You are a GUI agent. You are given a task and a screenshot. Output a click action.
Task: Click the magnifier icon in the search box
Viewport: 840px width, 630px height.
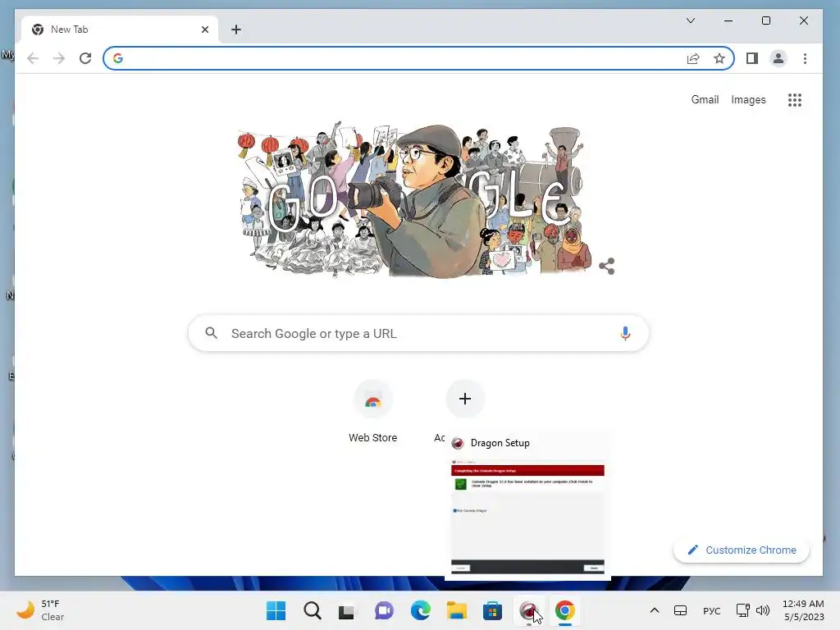212,333
